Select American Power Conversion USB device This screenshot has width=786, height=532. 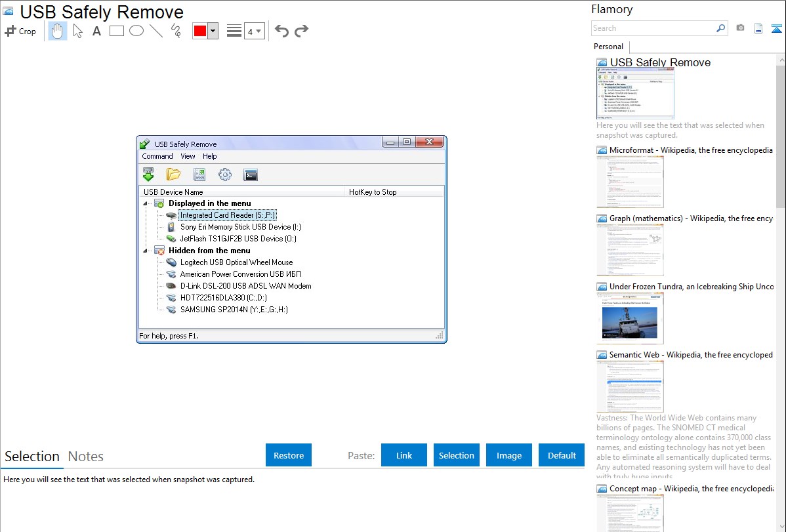(240, 274)
